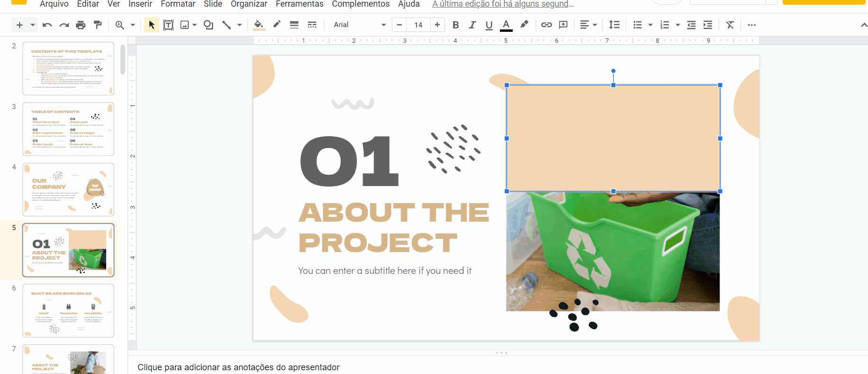Open the line spacing options

coord(614,25)
